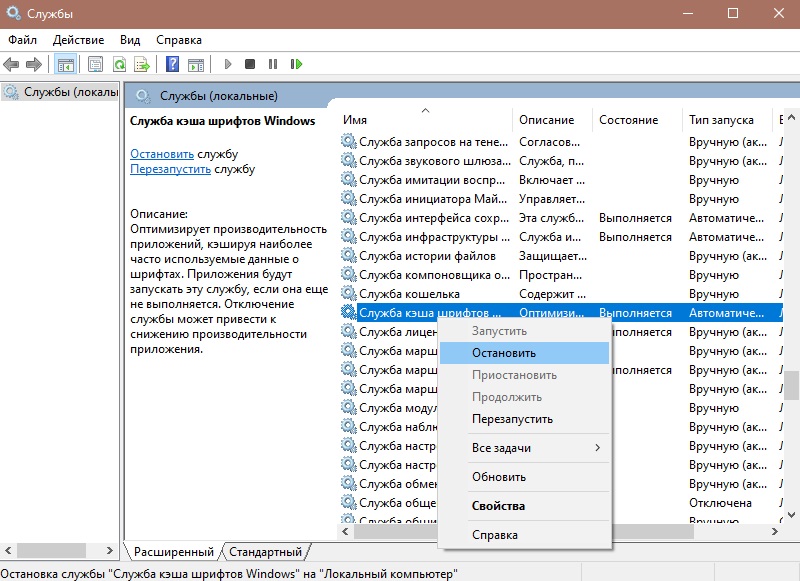Switch to the Стандартный tab
Screen dimensions: 800x581
(x=265, y=552)
